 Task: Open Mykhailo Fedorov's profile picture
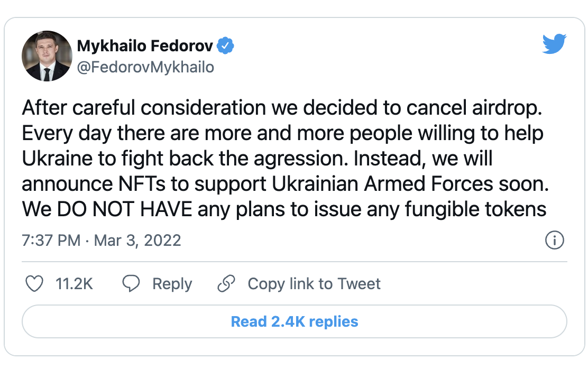tap(47, 56)
